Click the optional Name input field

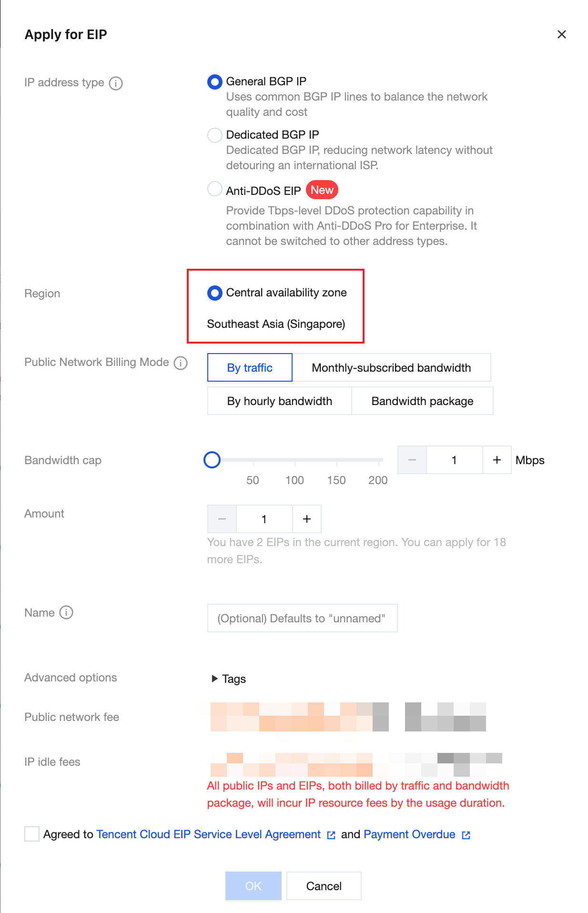[x=302, y=618]
